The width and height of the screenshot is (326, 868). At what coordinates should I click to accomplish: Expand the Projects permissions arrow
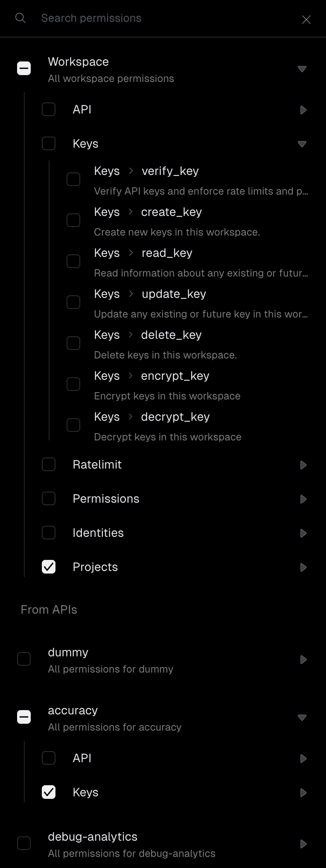[x=303, y=568]
